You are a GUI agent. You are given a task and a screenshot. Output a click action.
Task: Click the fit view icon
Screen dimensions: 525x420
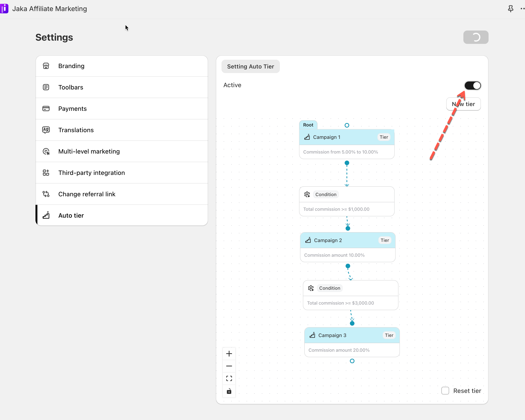[229, 378]
